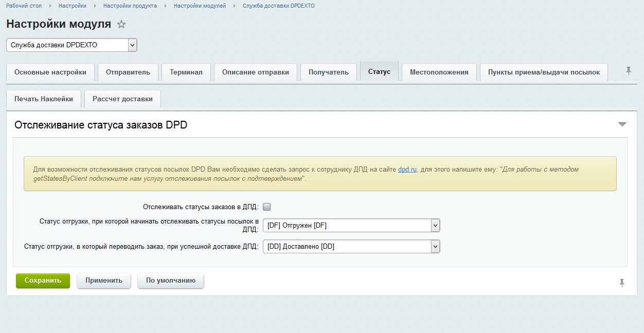The width and height of the screenshot is (644, 333).
Task: Select the Терминал tab
Action: point(186,72)
